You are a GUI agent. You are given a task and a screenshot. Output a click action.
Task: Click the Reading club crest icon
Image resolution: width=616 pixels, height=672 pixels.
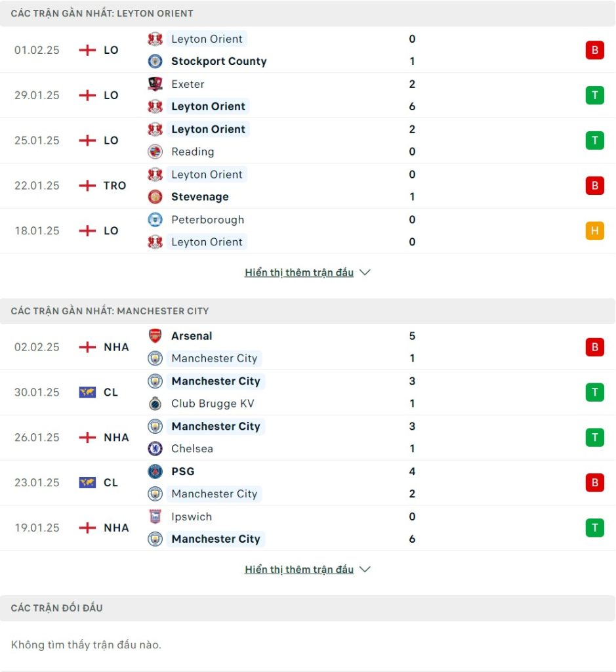tap(155, 152)
